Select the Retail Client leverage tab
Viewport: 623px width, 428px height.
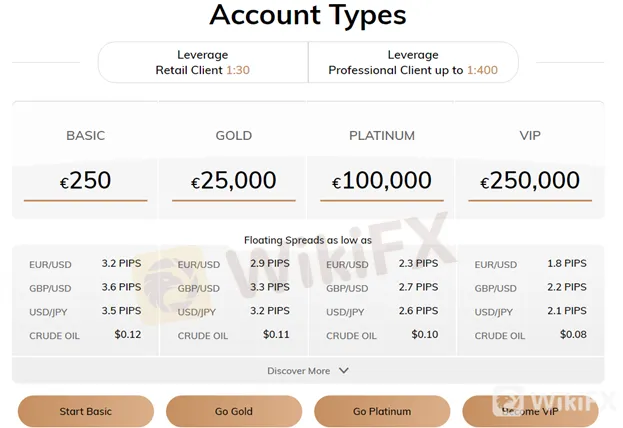pyautogui.click(x=203, y=62)
